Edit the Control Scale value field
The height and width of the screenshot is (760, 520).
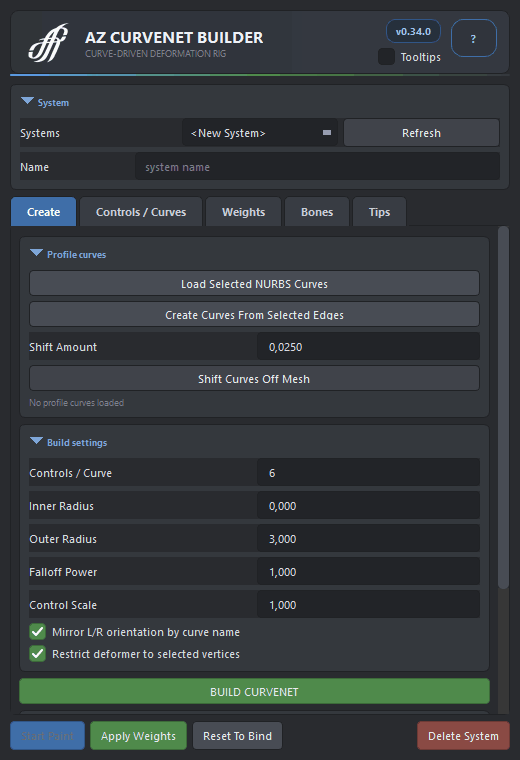368,604
